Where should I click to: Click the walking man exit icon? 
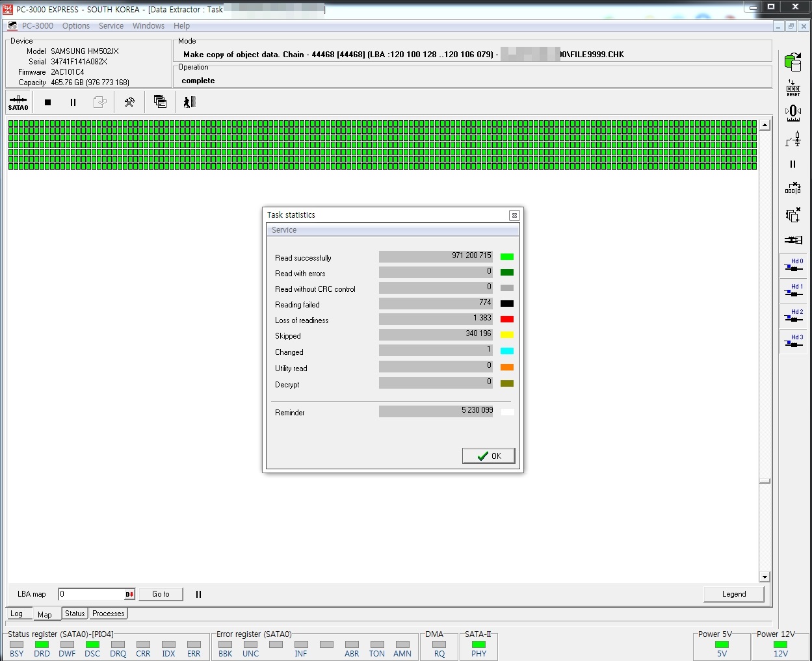tap(189, 102)
